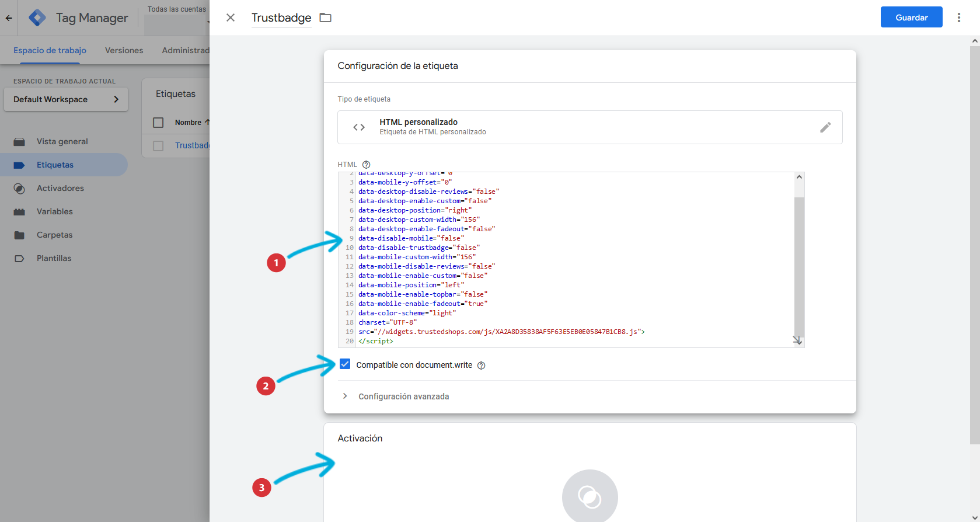This screenshot has height=522, width=980.
Task: Click the Variables brick icon
Action: tap(19, 212)
